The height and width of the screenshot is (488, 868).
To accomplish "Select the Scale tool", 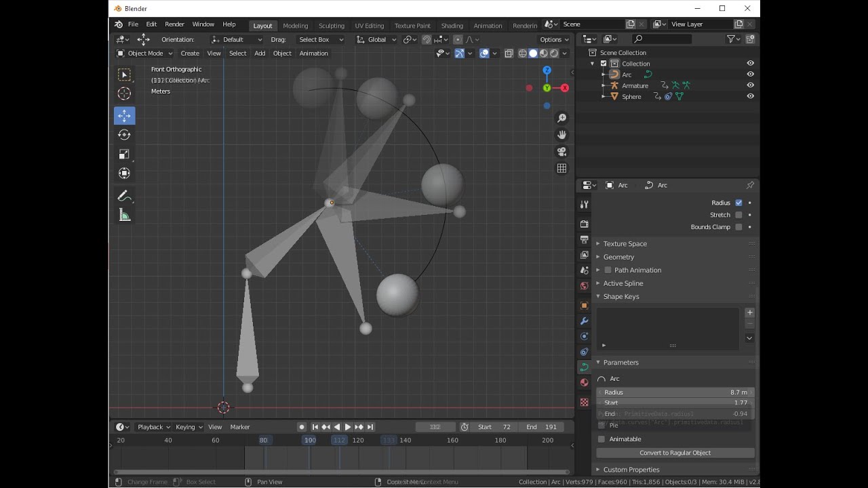I will point(124,154).
